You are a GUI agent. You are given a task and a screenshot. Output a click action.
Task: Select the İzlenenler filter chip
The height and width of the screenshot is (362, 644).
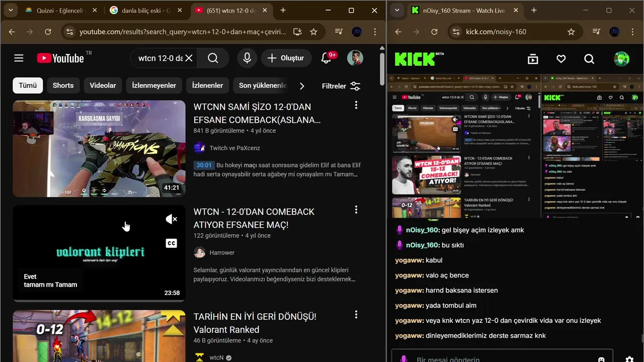coord(207,85)
